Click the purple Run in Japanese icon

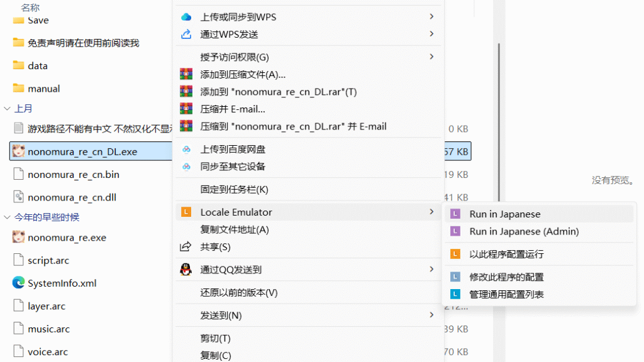click(456, 214)
